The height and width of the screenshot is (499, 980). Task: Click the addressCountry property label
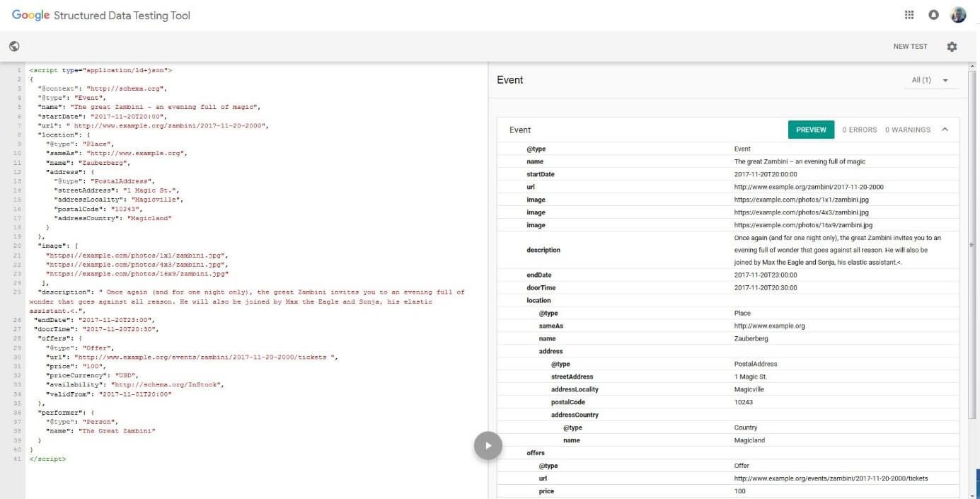click(x=575, y=415)
